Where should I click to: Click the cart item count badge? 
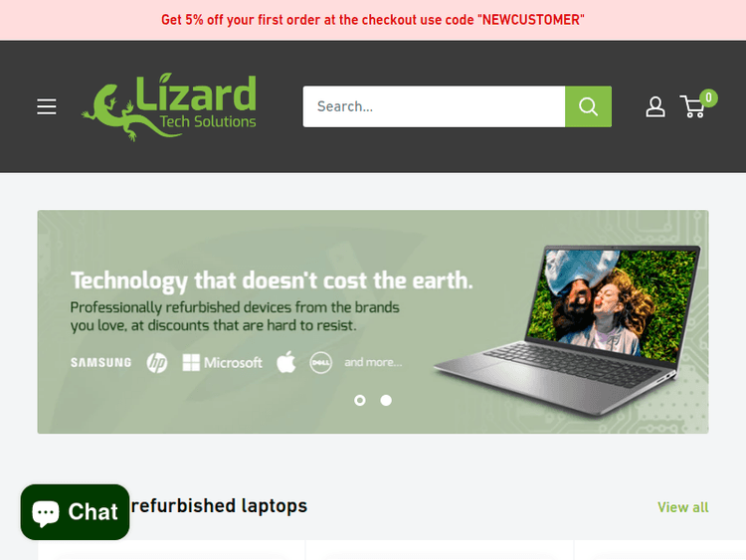(708, 98)
